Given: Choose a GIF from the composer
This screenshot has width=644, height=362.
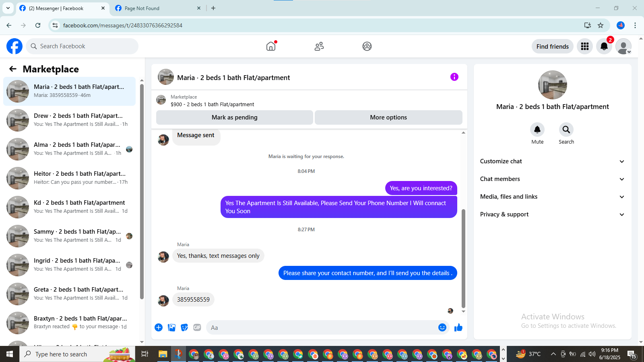Looking at the screenshot, I should 197,327.
